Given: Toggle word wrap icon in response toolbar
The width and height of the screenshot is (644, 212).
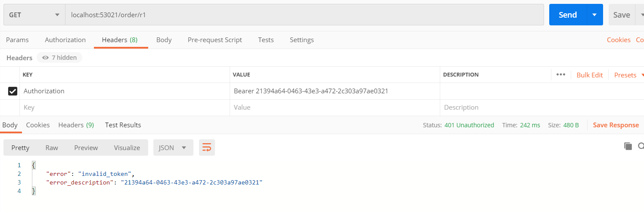Looking at the screenshot, I should click(207, 147).
